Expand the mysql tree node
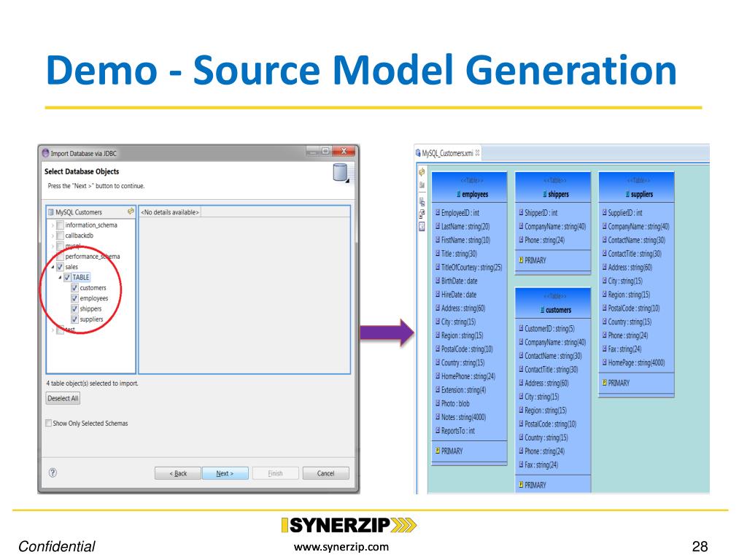Viewport: 747px width, 560px height. tap(53, 246)
